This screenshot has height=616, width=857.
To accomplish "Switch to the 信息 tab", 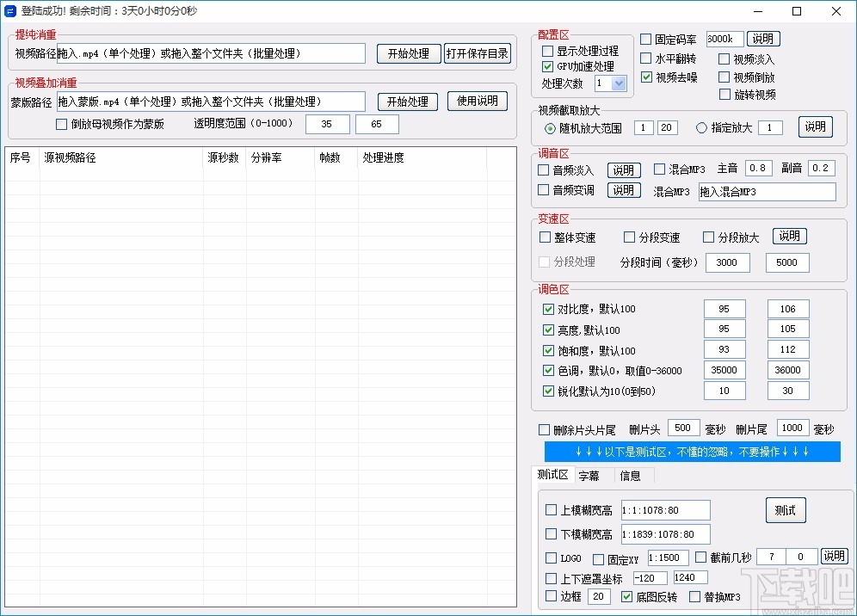I will (x=630, y=475).
